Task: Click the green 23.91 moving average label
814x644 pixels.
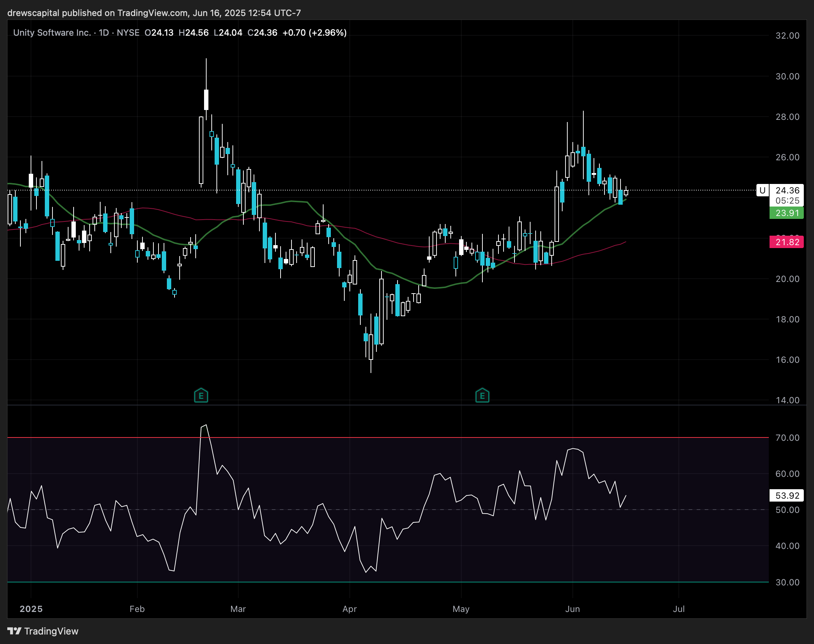Action: 786,213
